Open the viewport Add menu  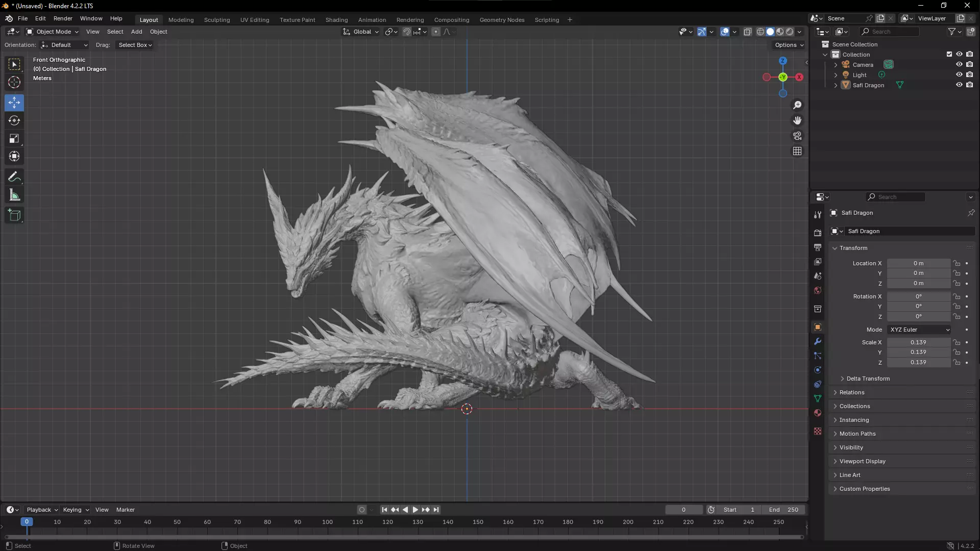pyautogui.click(x=136, y=32)
